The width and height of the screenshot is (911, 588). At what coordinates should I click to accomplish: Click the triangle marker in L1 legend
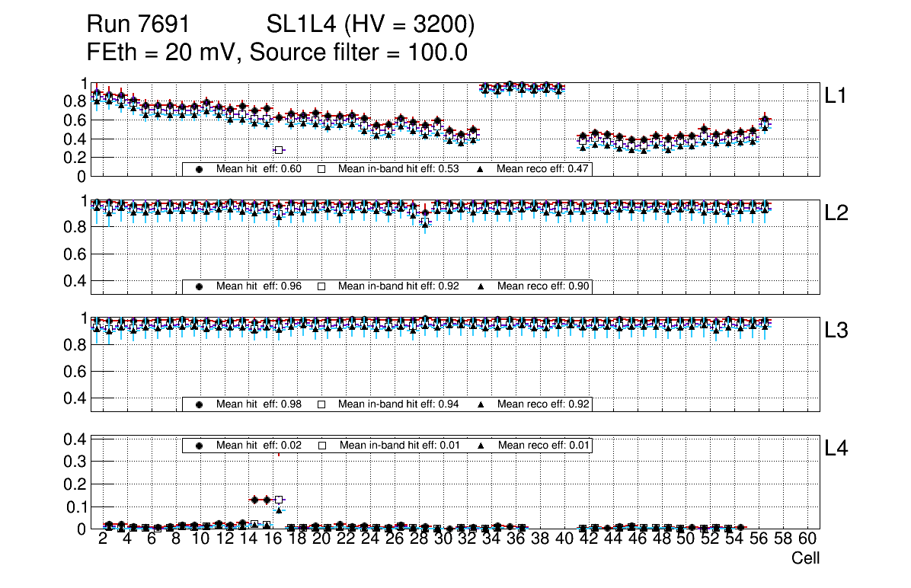481,169
